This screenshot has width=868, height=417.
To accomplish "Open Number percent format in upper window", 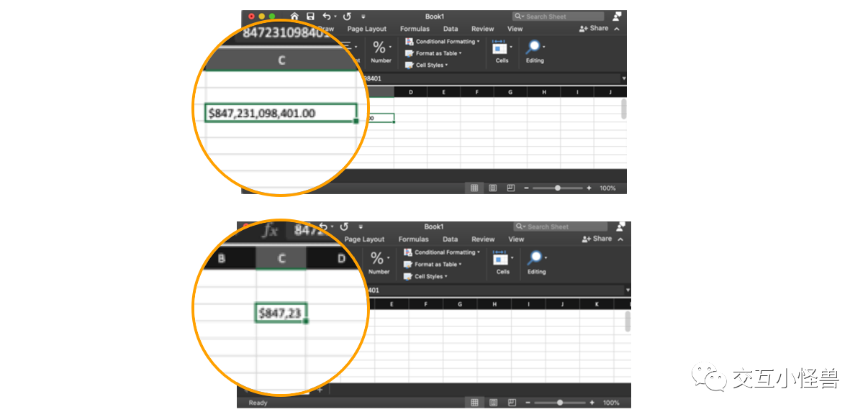I will (380, 49).
